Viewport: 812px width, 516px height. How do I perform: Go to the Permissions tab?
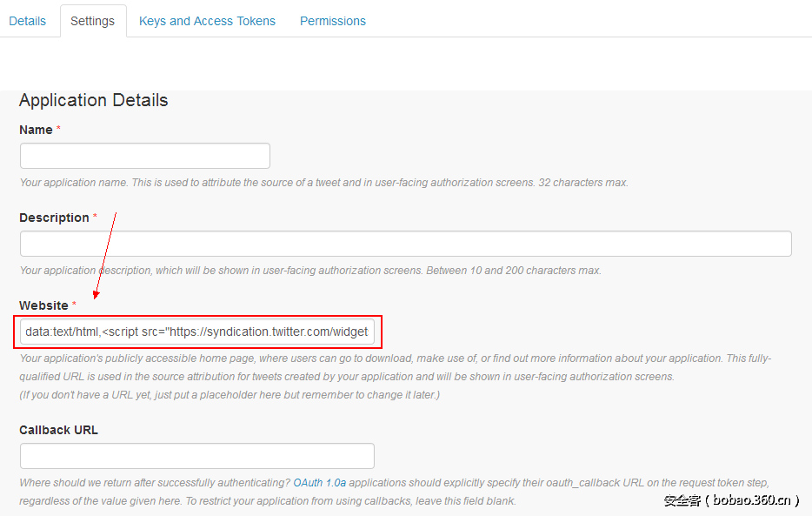pos(333,21)
